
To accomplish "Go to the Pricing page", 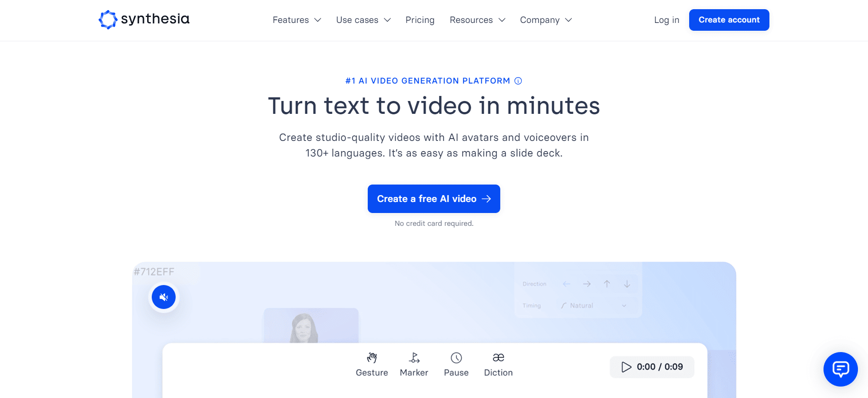I will coord(420,20).
